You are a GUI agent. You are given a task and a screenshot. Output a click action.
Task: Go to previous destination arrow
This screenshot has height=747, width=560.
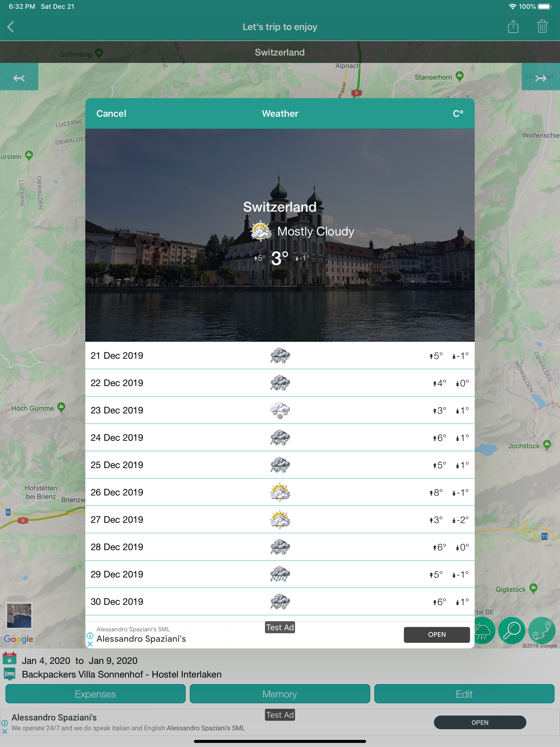click(x=19, y=78)
